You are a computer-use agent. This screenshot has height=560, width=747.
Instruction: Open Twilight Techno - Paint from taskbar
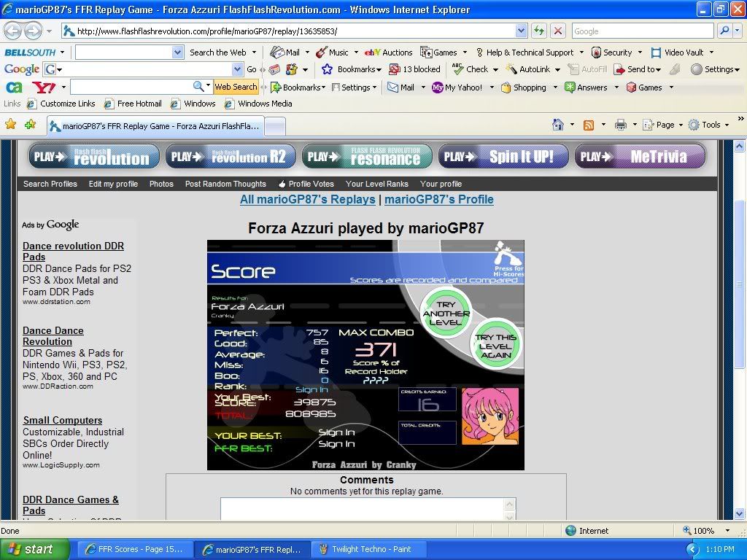(x=371, y=549)
